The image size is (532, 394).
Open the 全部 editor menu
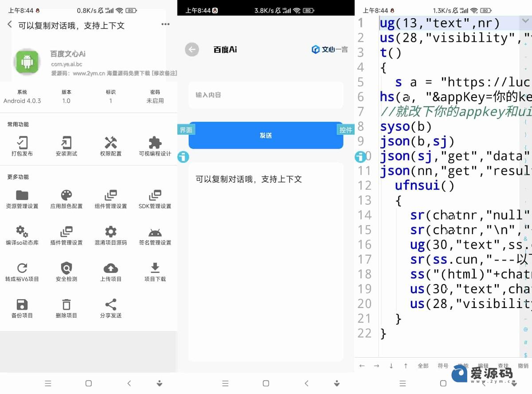pyautogui.click(x=423, y=366)
